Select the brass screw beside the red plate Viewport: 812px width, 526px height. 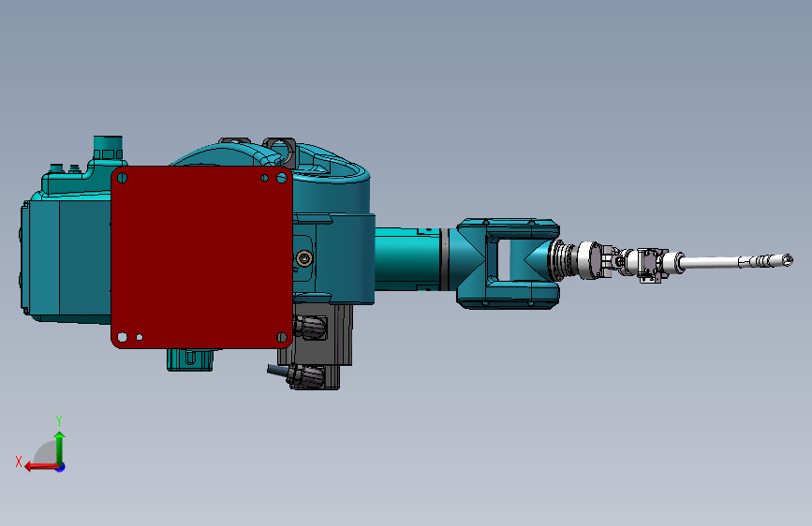click(304, 257)
